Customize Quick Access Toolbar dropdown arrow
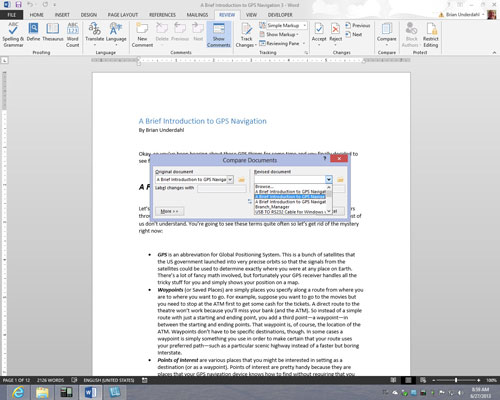Viewport: 500px width, 400px height. 54,5
